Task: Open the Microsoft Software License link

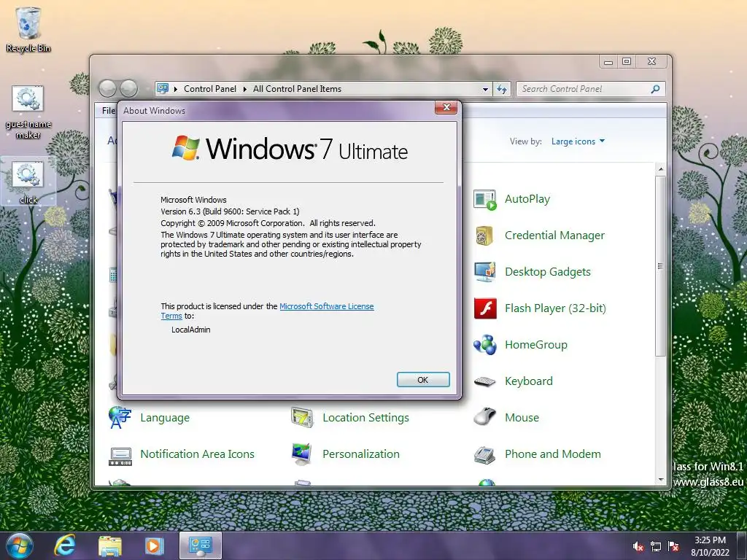Action: (x=326, y=306)
